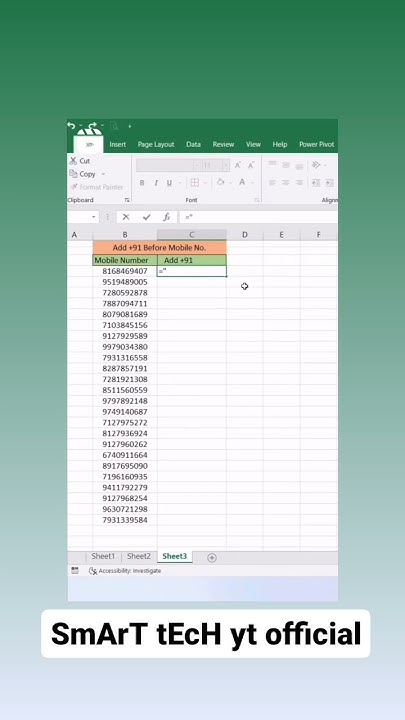Viewport: 405px width, 720px height.
Task: Open Font group dialog launcher
Action: point(257,200)
